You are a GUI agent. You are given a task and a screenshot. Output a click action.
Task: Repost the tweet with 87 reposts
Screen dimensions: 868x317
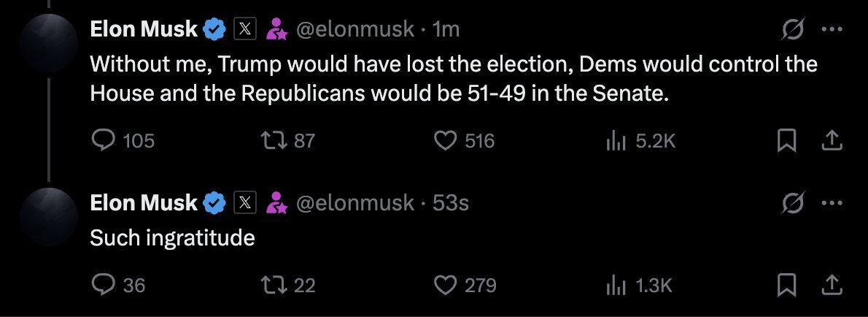[274, 141]
